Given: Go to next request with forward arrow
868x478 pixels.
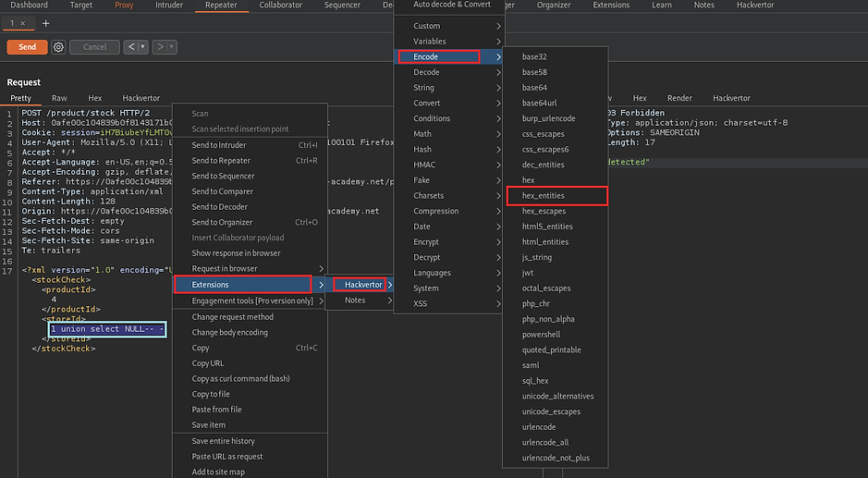Looking at the screenshot, I should pyautogui.click(x=160, y=47).
